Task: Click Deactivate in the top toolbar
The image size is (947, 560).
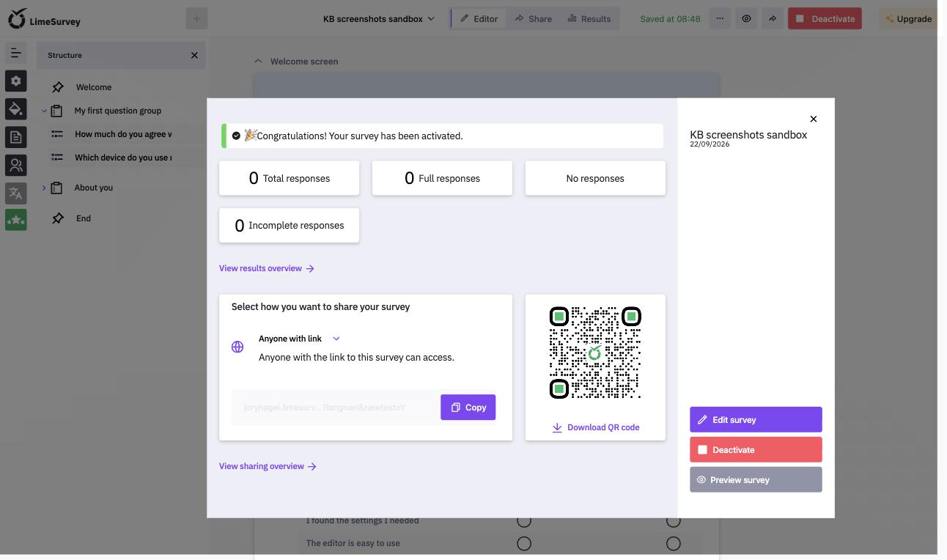Action: [825, 19]
